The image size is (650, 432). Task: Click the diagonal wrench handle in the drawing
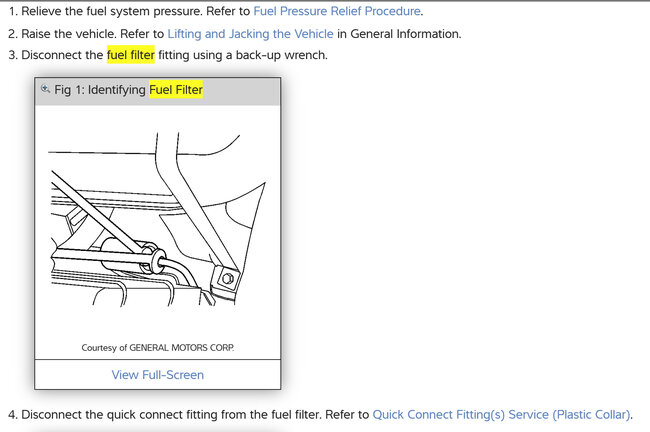coord(97,212)
